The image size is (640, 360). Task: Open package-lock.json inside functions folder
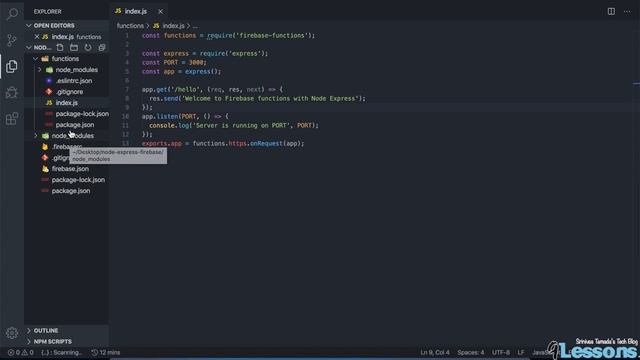pos(82,114)
